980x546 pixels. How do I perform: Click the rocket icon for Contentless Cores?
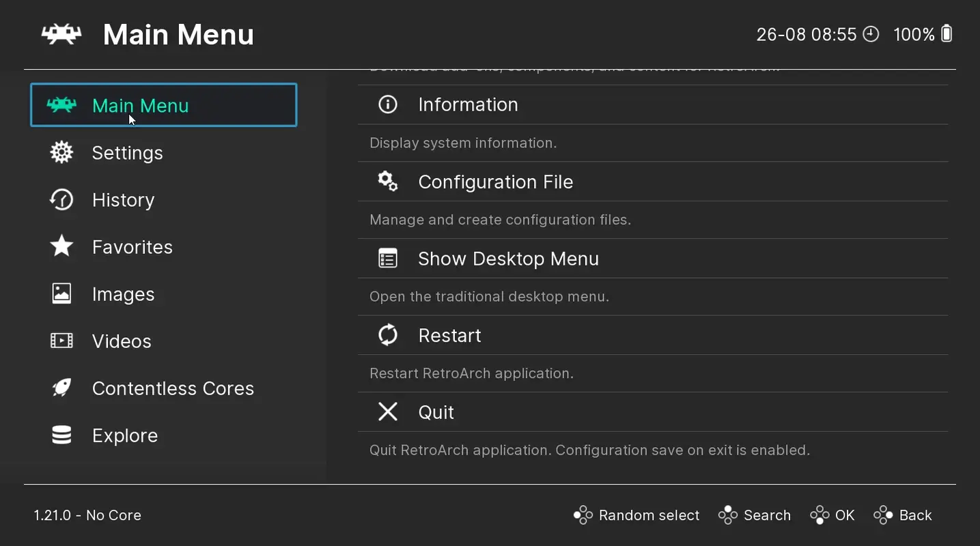tap(61, 388)
